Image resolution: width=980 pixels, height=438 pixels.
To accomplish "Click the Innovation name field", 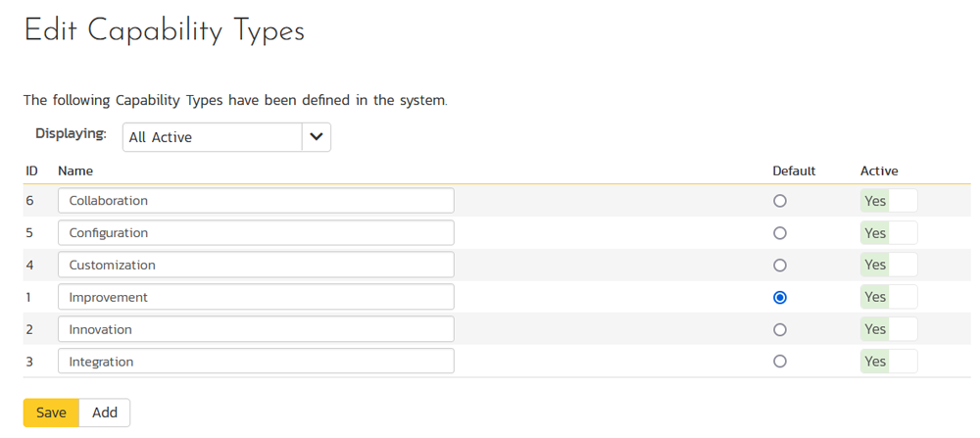I will point(256,329).
